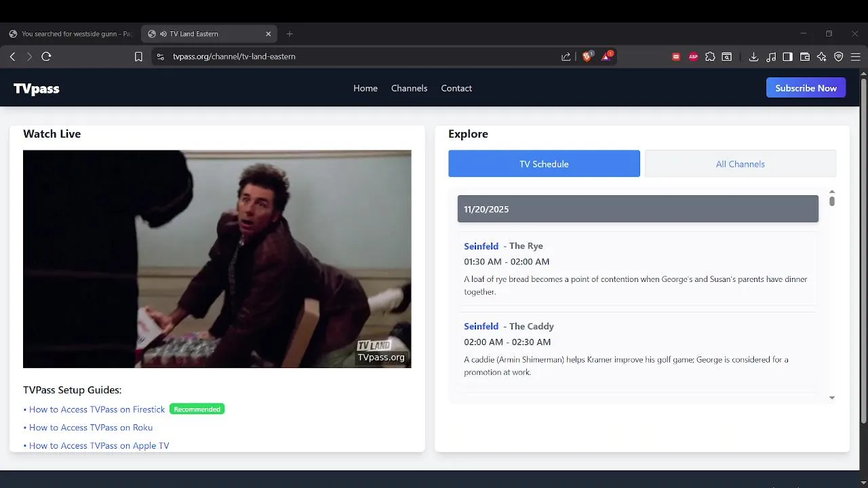This screenshot has width=868, height=488.
Task: Reload the TVpass page
Action: (46, 57)
